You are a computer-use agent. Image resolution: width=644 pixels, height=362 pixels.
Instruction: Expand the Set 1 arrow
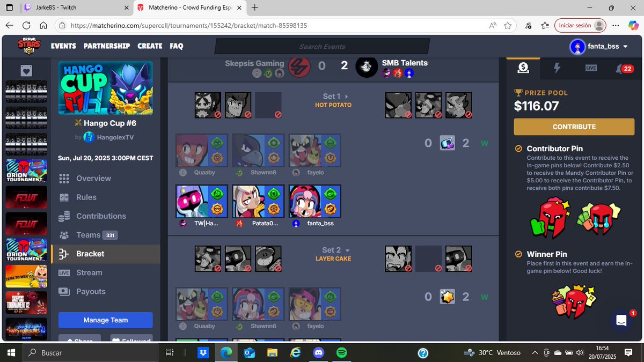tap(347, 97)
